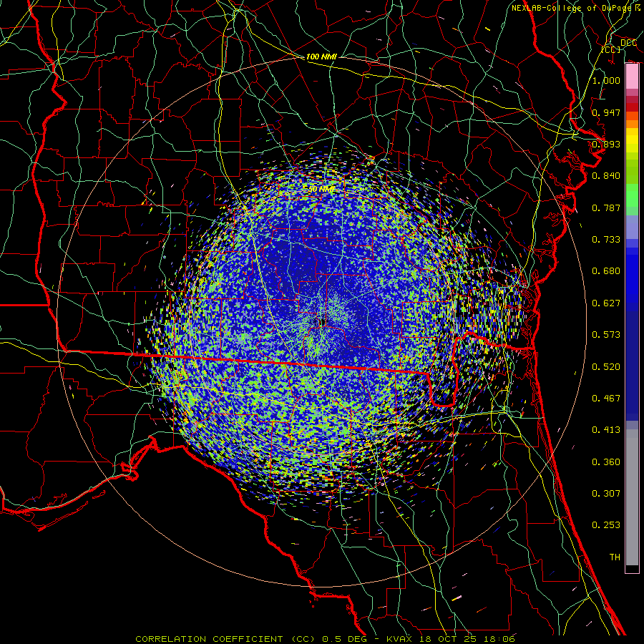The image size is (644, 644).
Task: Click the KVAX radar site at the rings' center
Action: tap(321, 323)
